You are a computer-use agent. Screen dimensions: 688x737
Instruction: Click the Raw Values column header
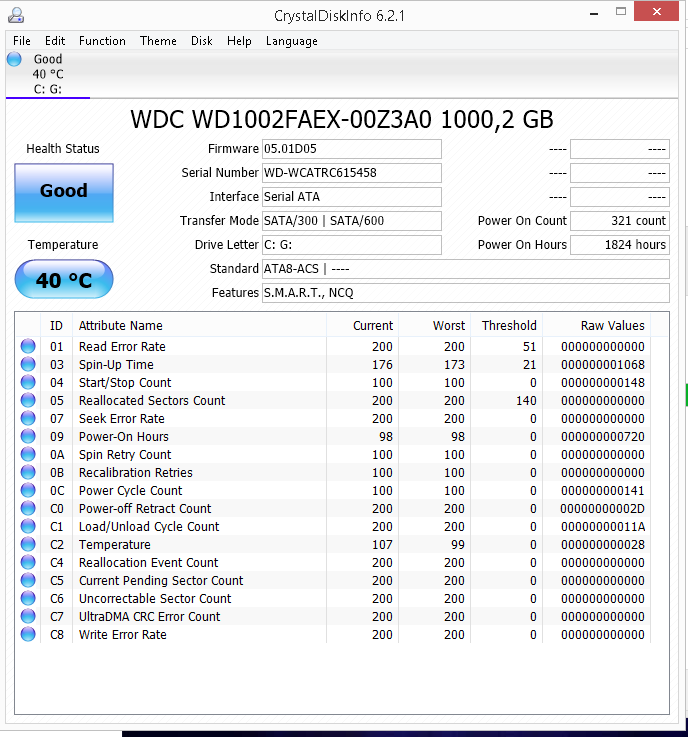[x=596, y=325]
